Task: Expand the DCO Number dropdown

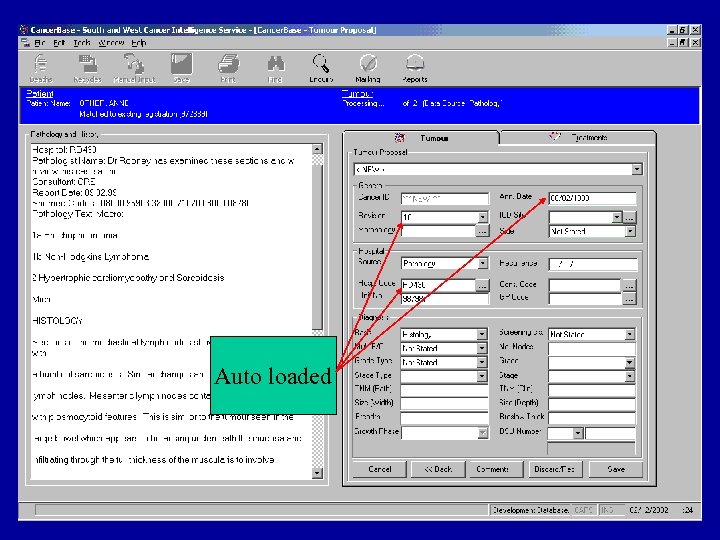Action: (x=578, y=433)
